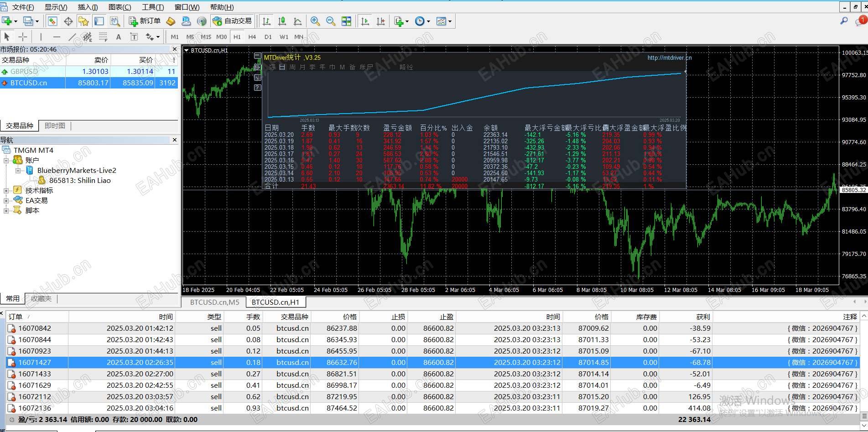The height and width of the screenshot is (432, 868).
Task: Click the tile windows icon
Action: tap(347, 21)
